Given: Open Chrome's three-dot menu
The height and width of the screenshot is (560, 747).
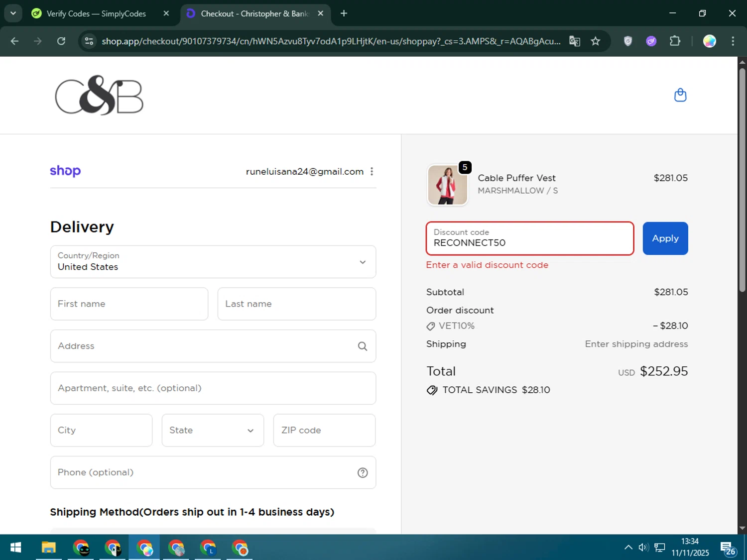Looking at the screenshot, I should (733, 41).
